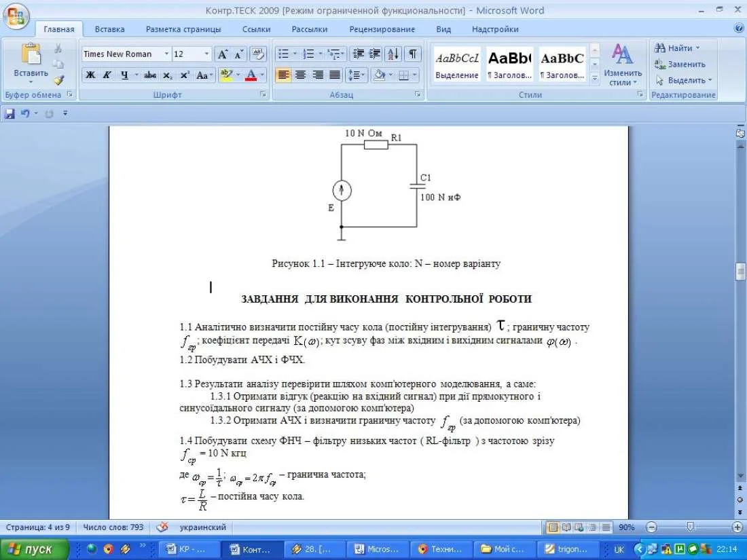Click the zoom slider thumb
The width and height of the screenshot is (747, 560).
click(691, 527)
